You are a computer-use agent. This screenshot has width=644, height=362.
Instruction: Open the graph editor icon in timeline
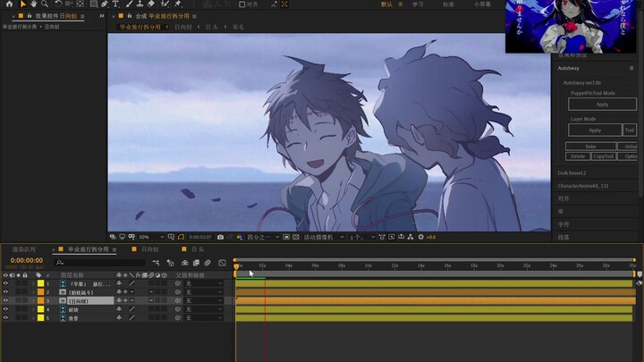pyautogui.click(x=222, y=263)
